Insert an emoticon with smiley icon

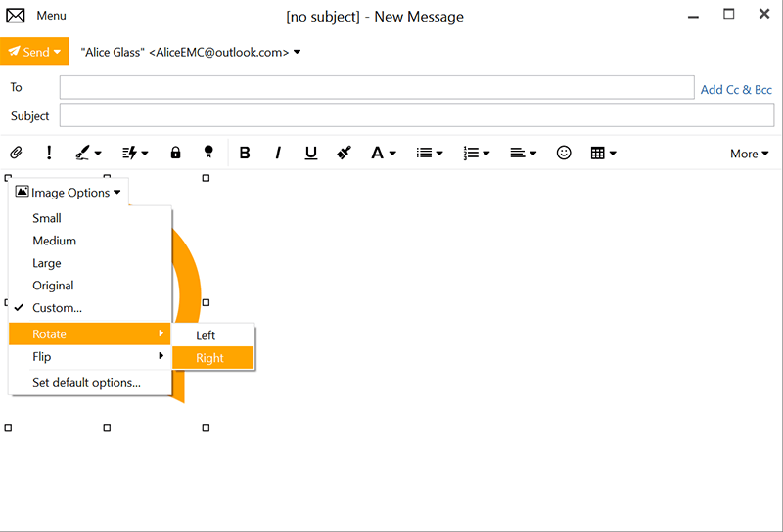tap(564, 153)
